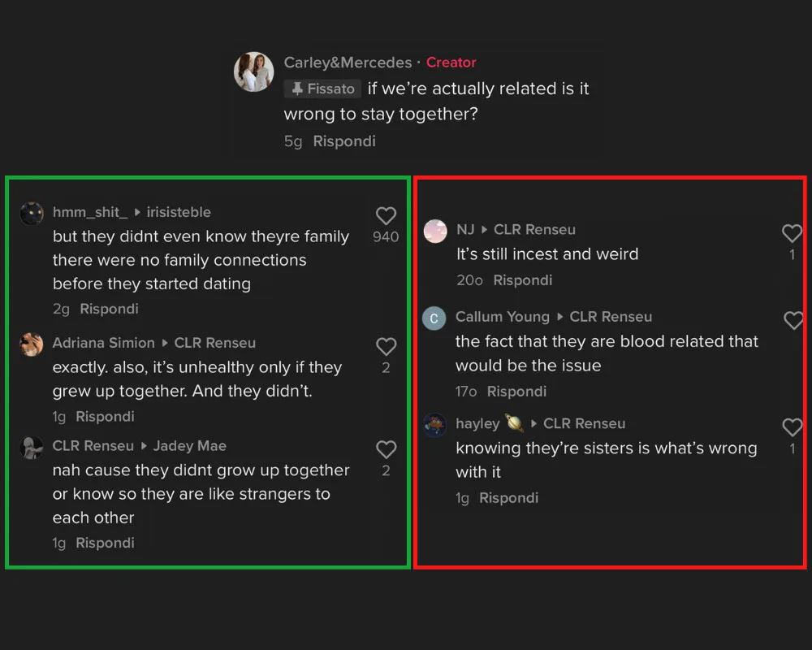Tap heart on NJ's incest comment
This screenshot has width=812, height=650.
tap(792, 234)
